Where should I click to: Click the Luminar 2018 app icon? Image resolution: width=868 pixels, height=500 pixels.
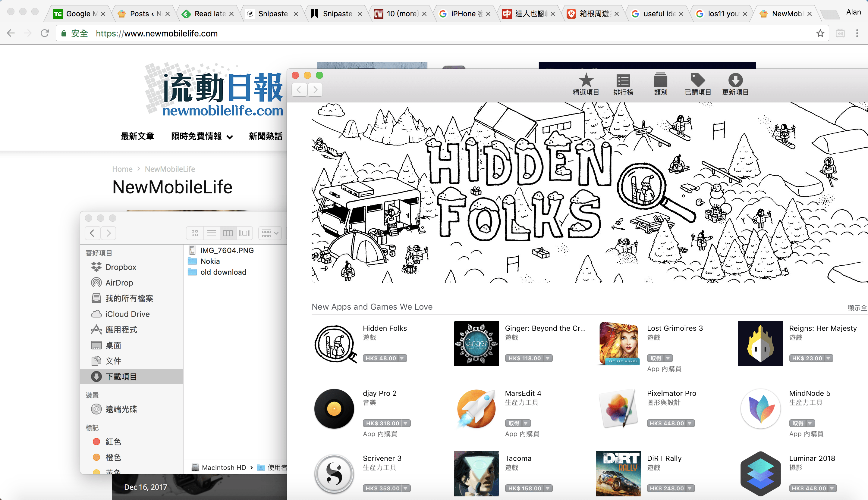(760, 474)
